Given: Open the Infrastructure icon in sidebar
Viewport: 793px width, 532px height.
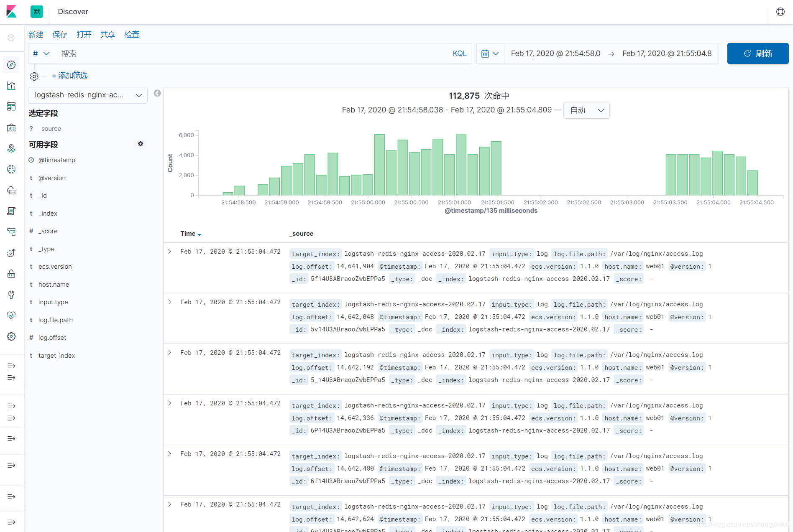Looking at the screenshot, I should [11, 190].
